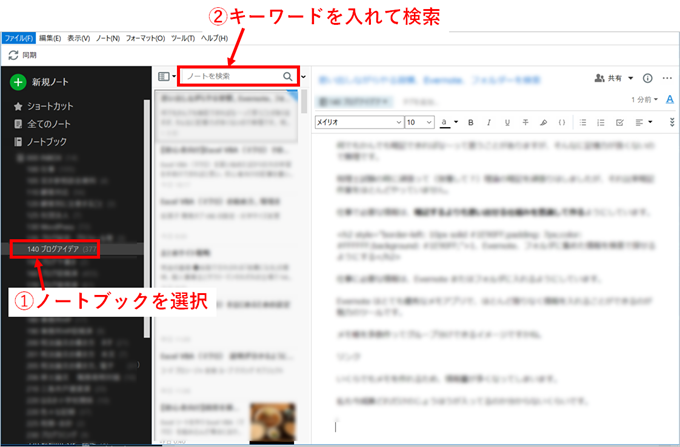The width and height of the screenshot is (680, 447).
Task: Toggle strikethrough formatting
Action: [525, 123]
